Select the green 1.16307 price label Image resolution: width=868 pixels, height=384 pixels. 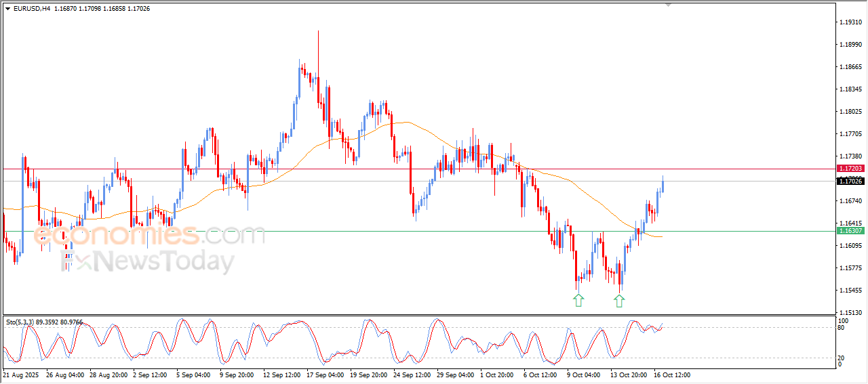click(x=850, y=231)
